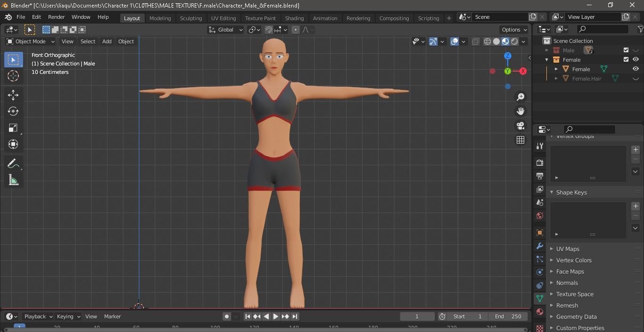Collapse the Female collection in outliner
This screenshot has height=332, width=644.
pos(547,60)
